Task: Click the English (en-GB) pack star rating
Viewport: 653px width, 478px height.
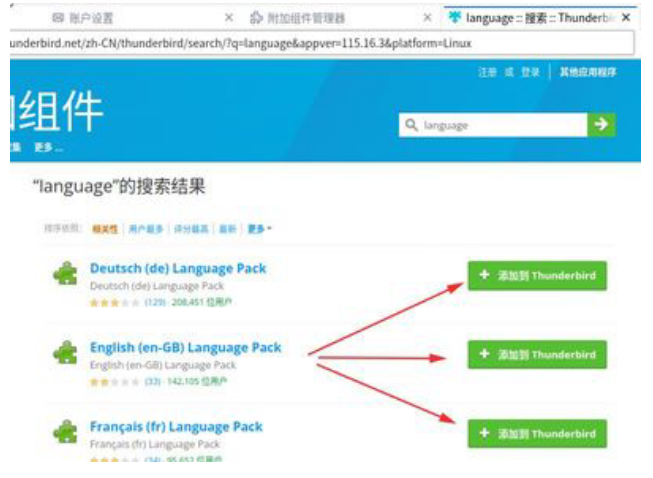Action: click(x=115, y=382)
